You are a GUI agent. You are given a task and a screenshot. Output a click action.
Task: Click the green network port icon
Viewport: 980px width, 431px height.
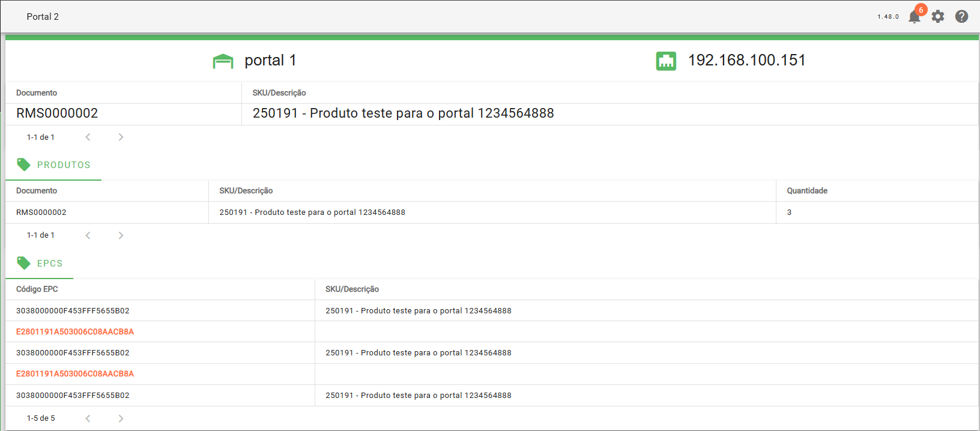[x=666, y=61]
